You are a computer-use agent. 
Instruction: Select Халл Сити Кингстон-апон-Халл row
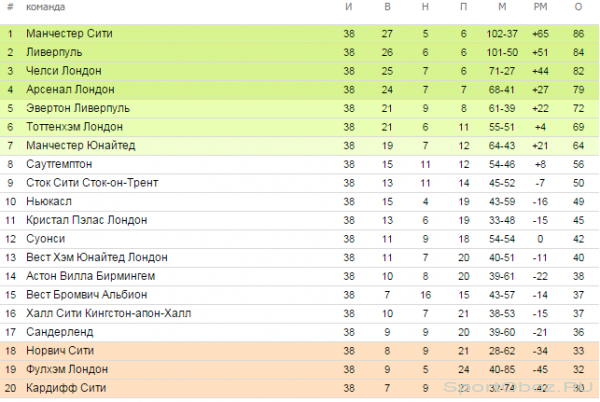(x=300, y=314)
